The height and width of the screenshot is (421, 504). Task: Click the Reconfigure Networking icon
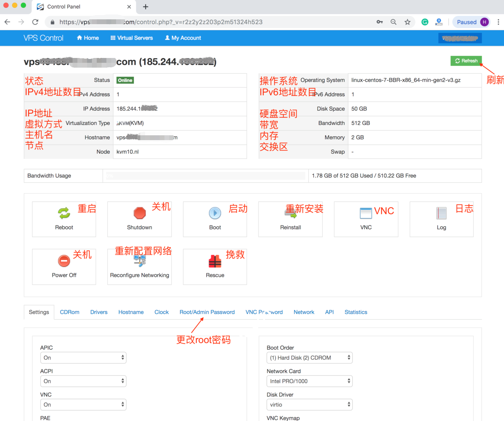tap(140, 261)
